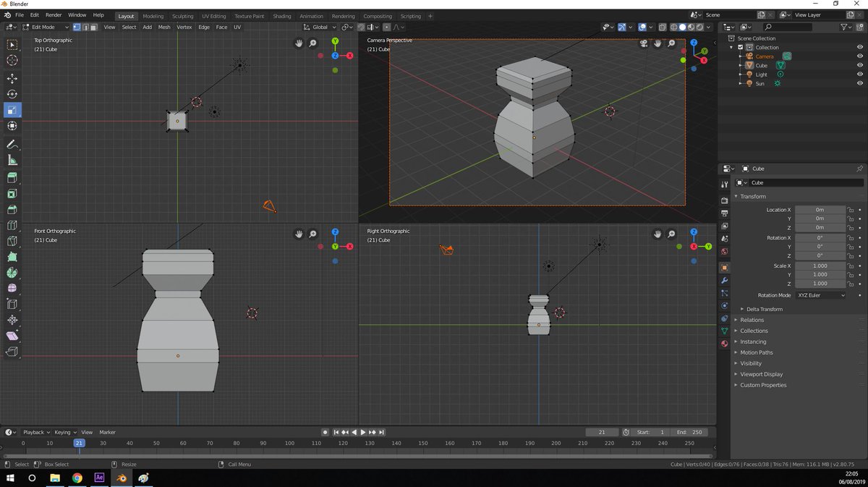Click the frame 21 playhead marker
The height and width of the screenshot is (487, 868).
pos(79,443)
